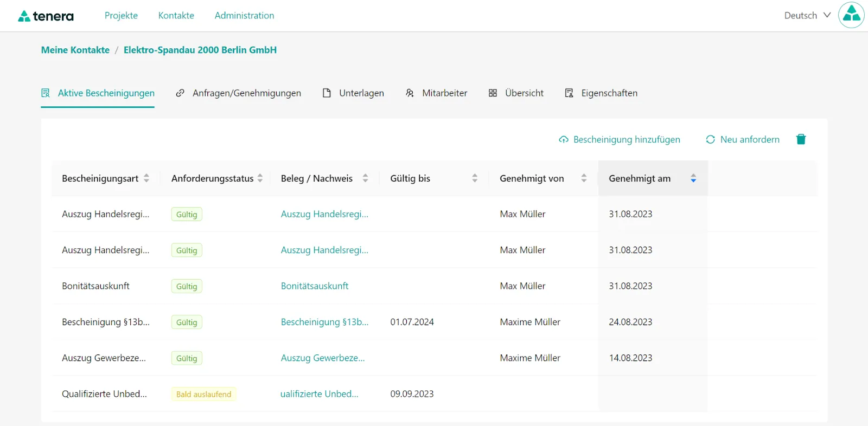The height and width of the screenshot is (426, 868).
Task: Select the Bonitätsauskunft row name
Action: coord(95,286)
